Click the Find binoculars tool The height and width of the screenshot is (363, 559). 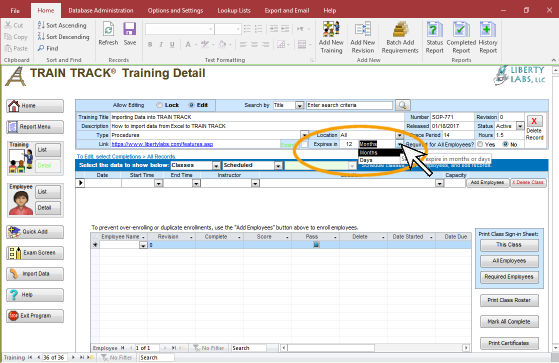[x=48, y=48]
